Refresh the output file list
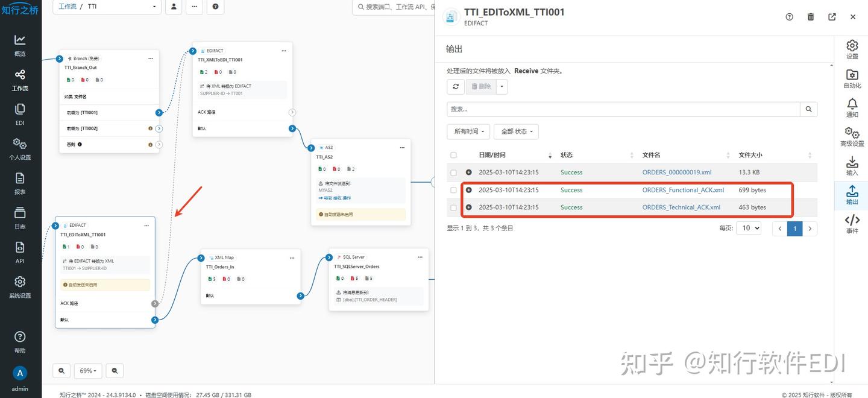Viewport: 868px width, 398px height. (x=456, y=86)
